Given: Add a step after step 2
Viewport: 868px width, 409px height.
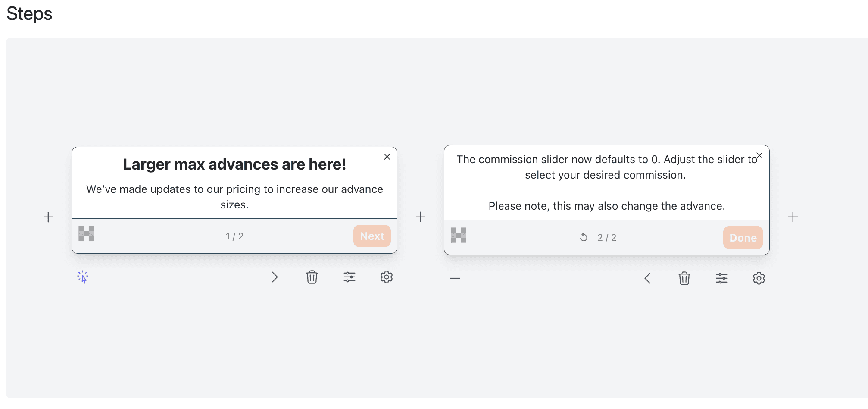Looking at the screenshot, I should coord(793,217).
